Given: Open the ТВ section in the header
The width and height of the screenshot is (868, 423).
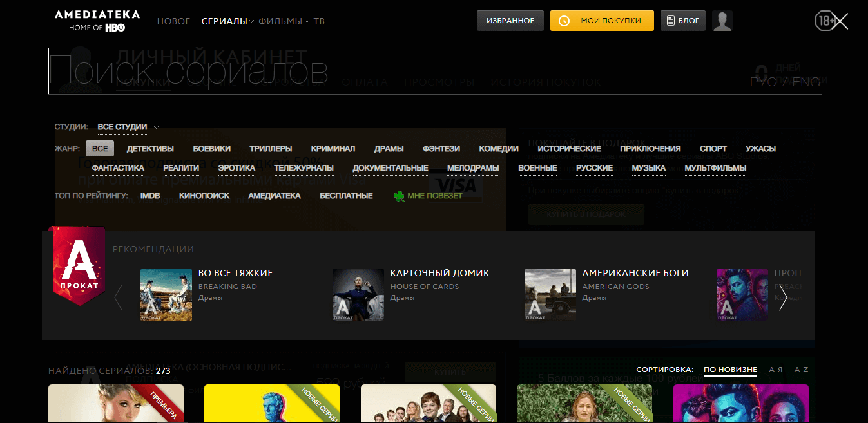Looking at the screenshot, I should tap(319, 21).
